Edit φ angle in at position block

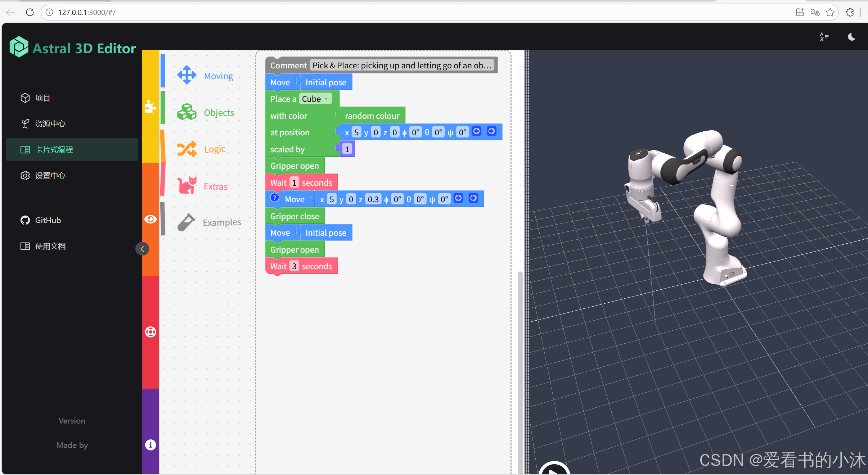click(415, 132)
